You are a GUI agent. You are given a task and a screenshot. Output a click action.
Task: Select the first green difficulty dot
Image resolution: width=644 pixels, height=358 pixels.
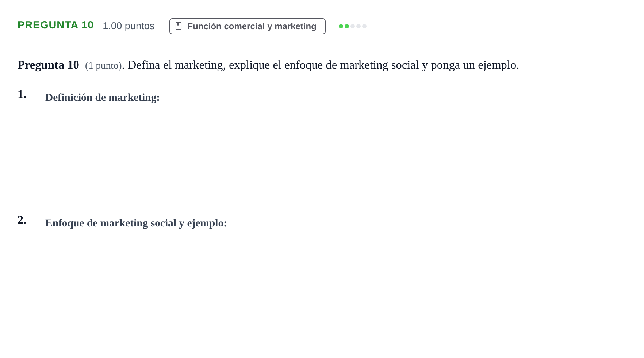click(x=341, y=26)
